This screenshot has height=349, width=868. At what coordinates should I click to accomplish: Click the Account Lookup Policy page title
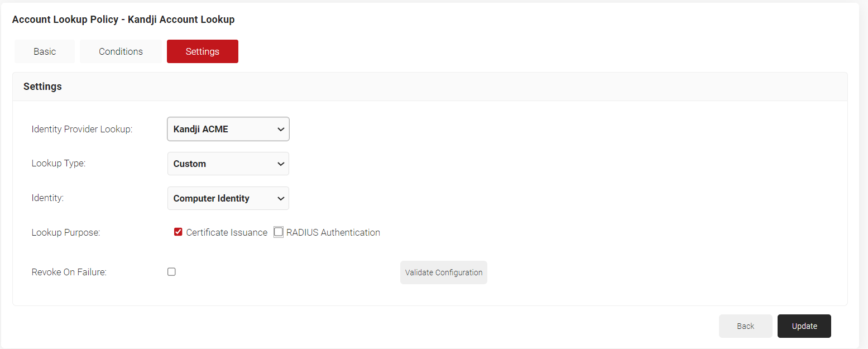tap(123, 20)
